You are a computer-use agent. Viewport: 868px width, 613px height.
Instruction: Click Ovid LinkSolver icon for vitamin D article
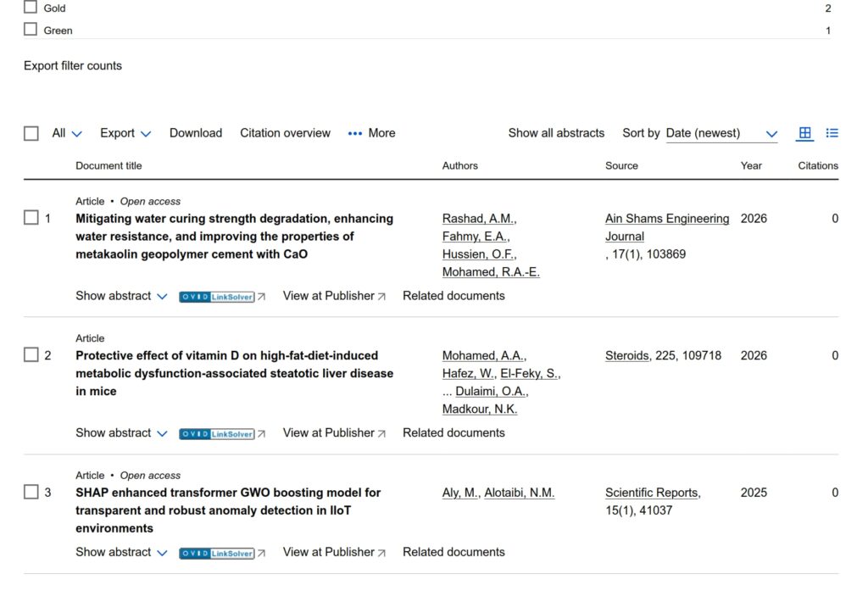[x=217, y=434]
